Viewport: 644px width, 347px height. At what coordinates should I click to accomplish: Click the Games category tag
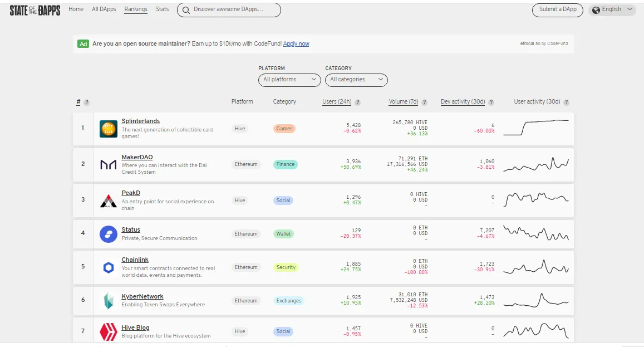point(284,129)
